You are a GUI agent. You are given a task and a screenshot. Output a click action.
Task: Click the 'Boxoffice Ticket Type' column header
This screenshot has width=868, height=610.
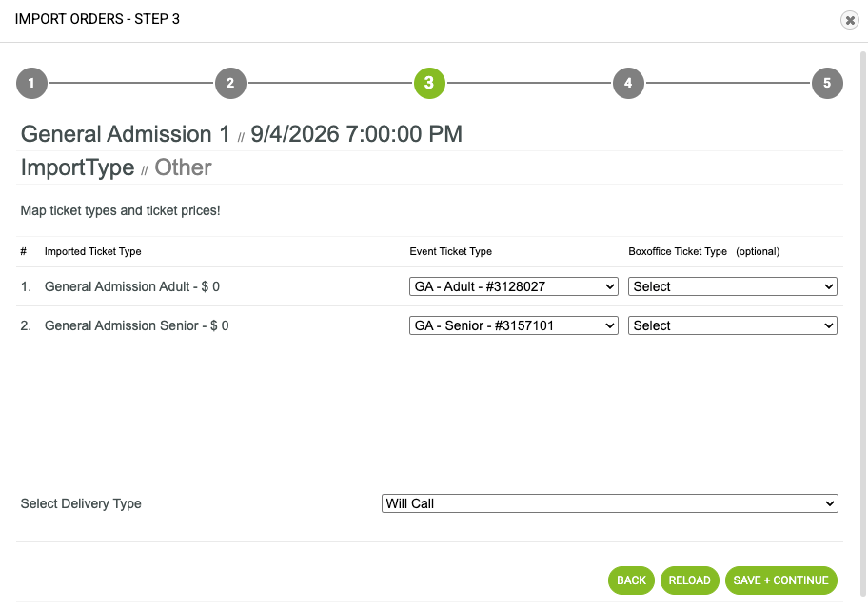tap(678, 251)
